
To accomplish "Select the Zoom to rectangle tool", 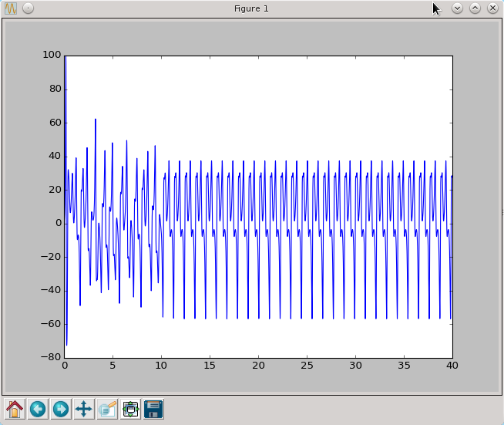I will (x=107, y=409).
